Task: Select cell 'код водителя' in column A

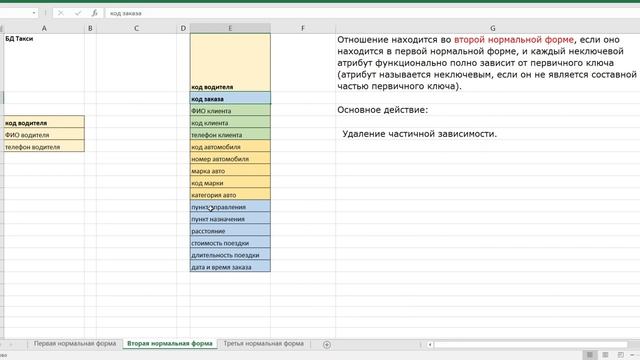Action: click(x=44, y=122)
